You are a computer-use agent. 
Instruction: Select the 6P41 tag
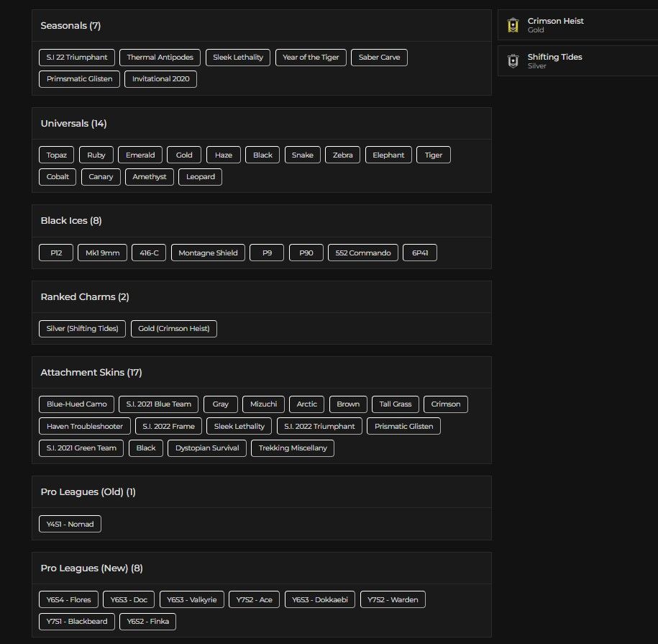420,253
